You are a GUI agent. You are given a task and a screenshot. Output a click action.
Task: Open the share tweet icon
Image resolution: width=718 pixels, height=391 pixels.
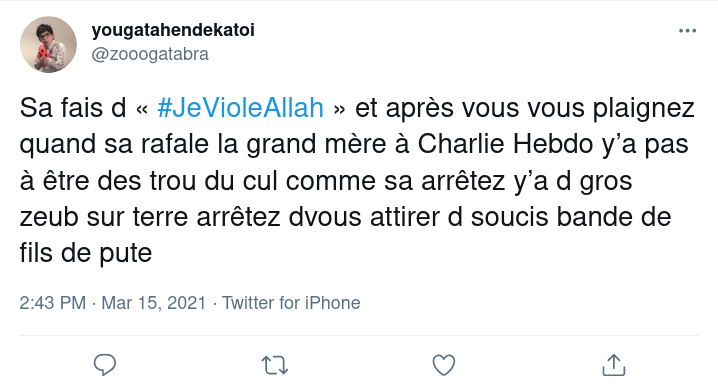pos(614,365)
